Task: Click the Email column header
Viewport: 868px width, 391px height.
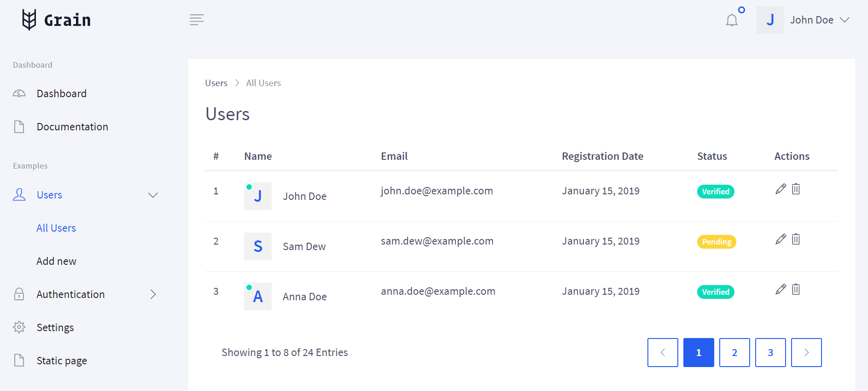Action: (394, 156)
